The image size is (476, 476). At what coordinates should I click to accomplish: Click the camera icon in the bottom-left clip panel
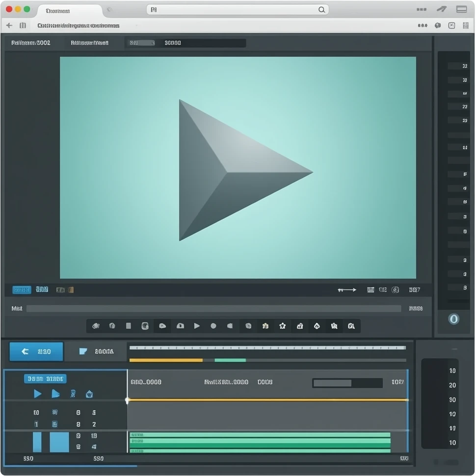[x=89, y=394]
